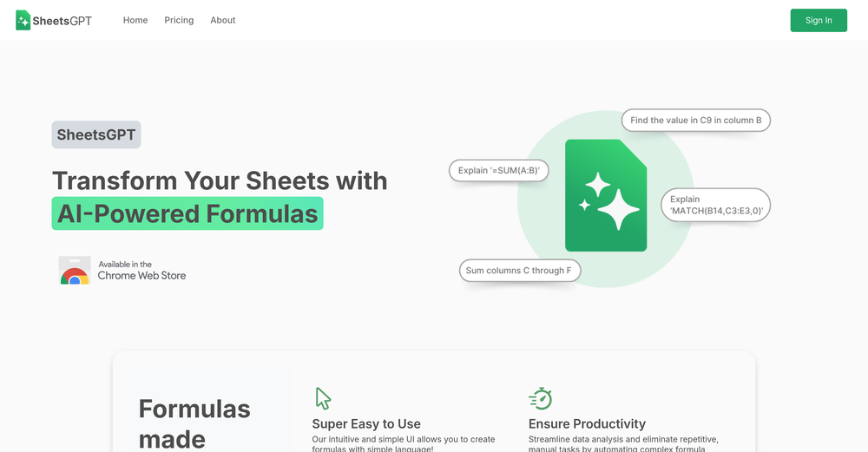Screen dimensions: 868x452
Task: Click the large green sparkle sheet icon
Action: pos(606,195)
